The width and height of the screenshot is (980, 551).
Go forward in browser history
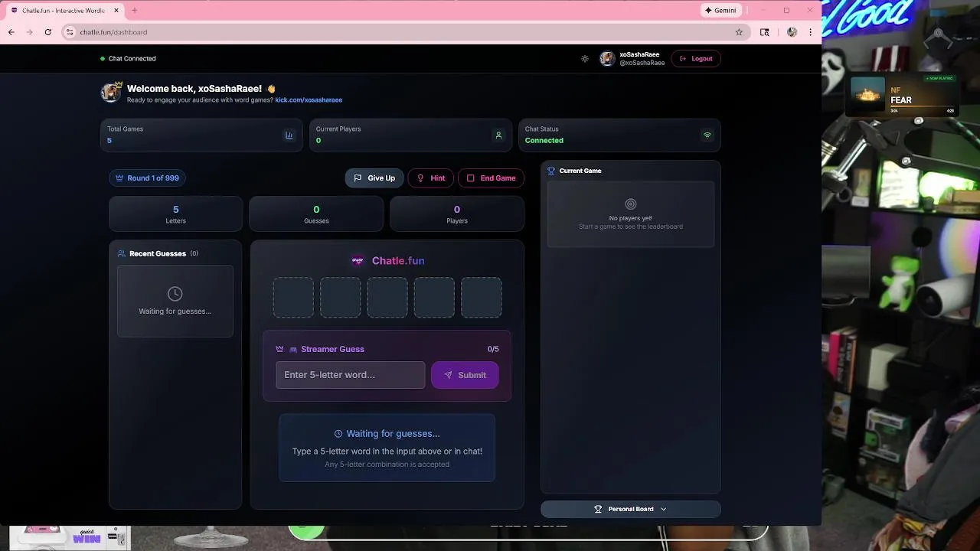tap(30, 32)
